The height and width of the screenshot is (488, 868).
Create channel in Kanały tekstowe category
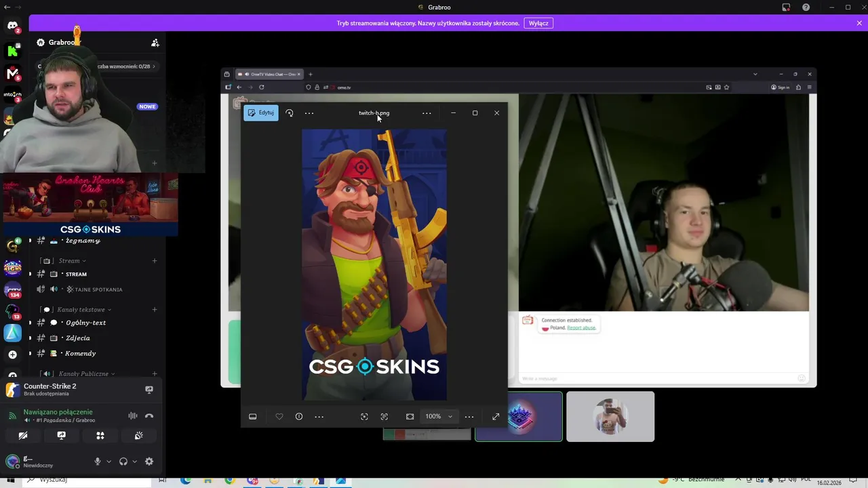click(x=155, y=310)
